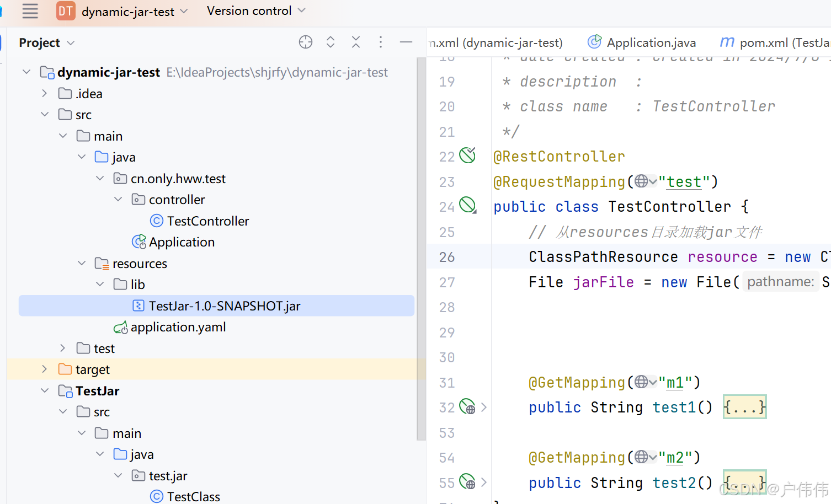Open Project panel options three-dot menu
Screen dimensions: 831x504
pyautogui.click(x=381, y=42)
